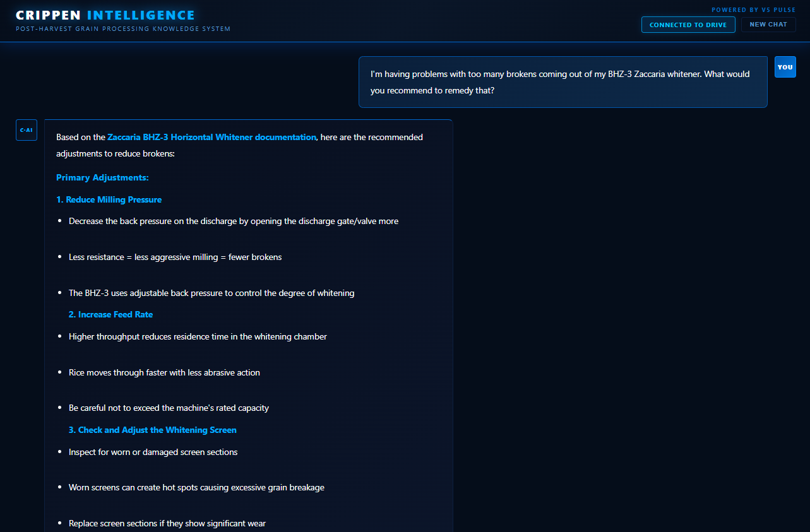810x532 pixels.
Task: Click the Connected to Drive button
Action: coord(688,25)
